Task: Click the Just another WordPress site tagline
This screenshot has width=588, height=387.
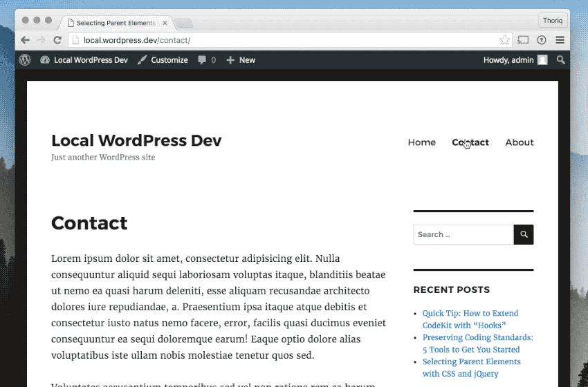Action: (x=103, y=158)
